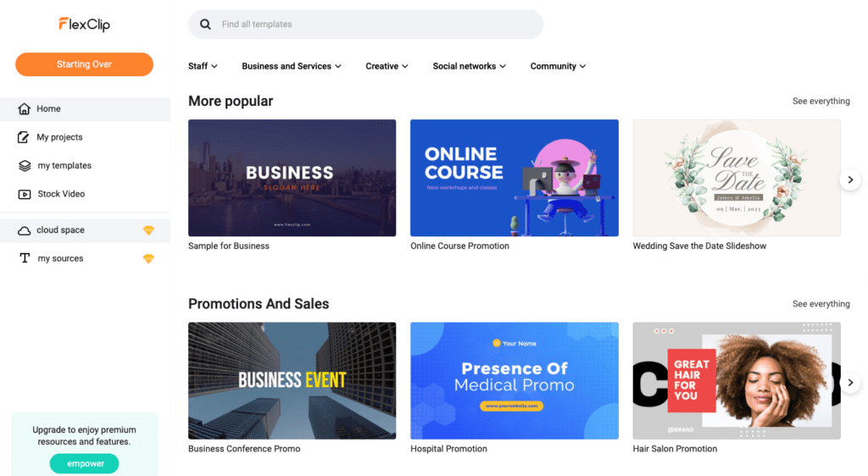Open the Creative category dropdown
The width and height of the screenshot is (868, 476).
(x=387, y=66)
